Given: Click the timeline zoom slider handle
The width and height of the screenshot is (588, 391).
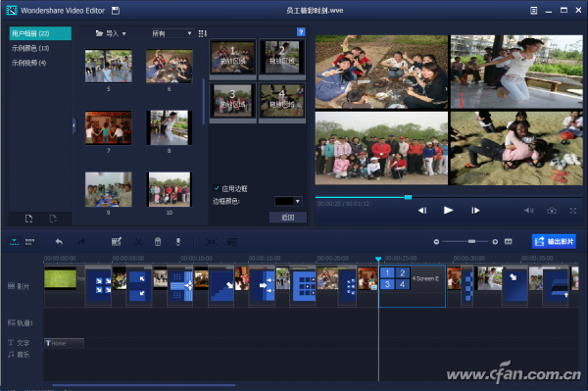Looking at the screenshot, I should (x=471, y=241).
